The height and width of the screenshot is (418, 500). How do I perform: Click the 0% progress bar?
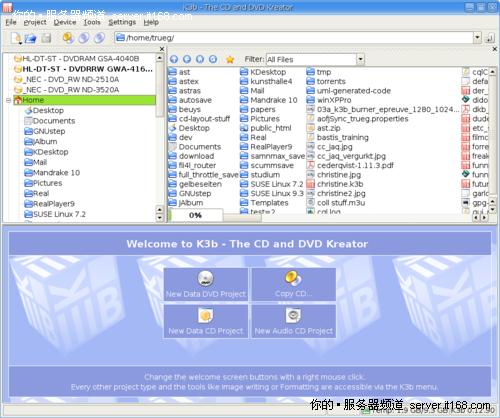196,215
